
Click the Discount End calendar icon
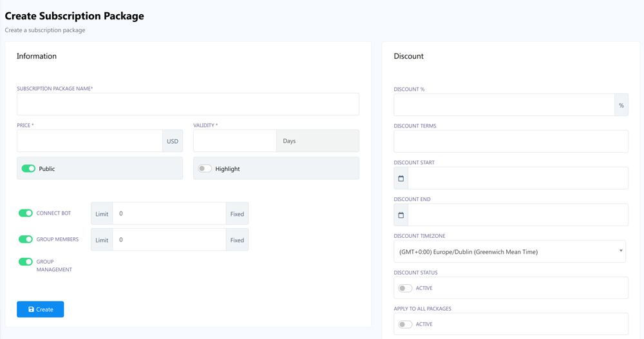(x=401, y=215)
